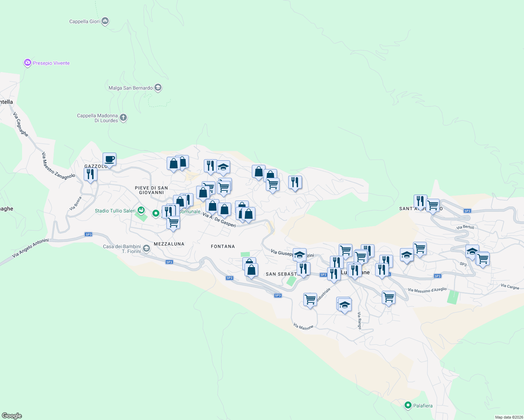Select the restaurant marker beside the northern school icon
Image resolution: width=524 pixels, height=420 pixels.
(x=211, y=166)
